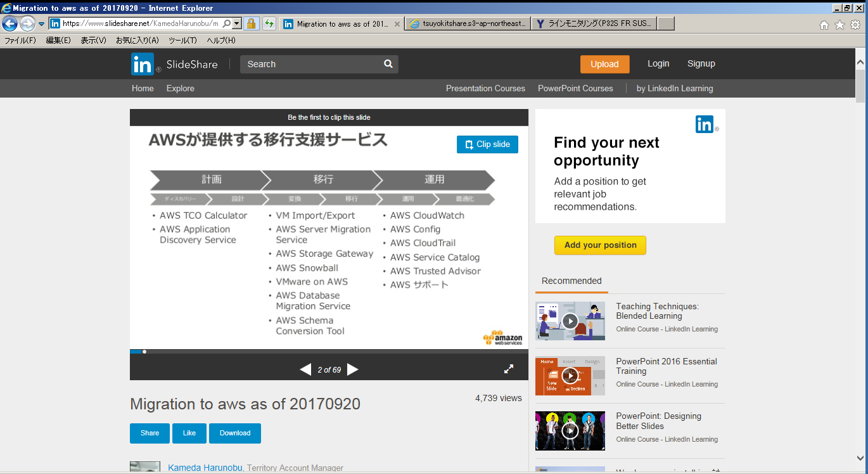Click the 4,739 views text
868x474 pixels.
pyautogui.click(x=499, y=398)
